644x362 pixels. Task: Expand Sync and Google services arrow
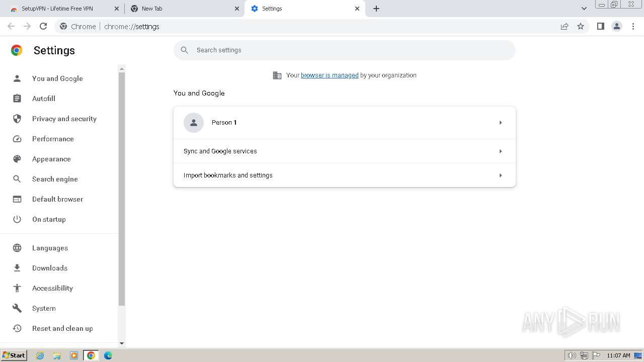point(501,151)
